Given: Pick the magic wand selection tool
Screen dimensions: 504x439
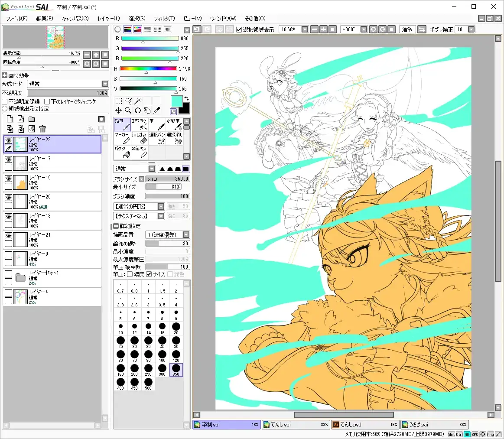Looking at the screenshot, I should 138,101.
